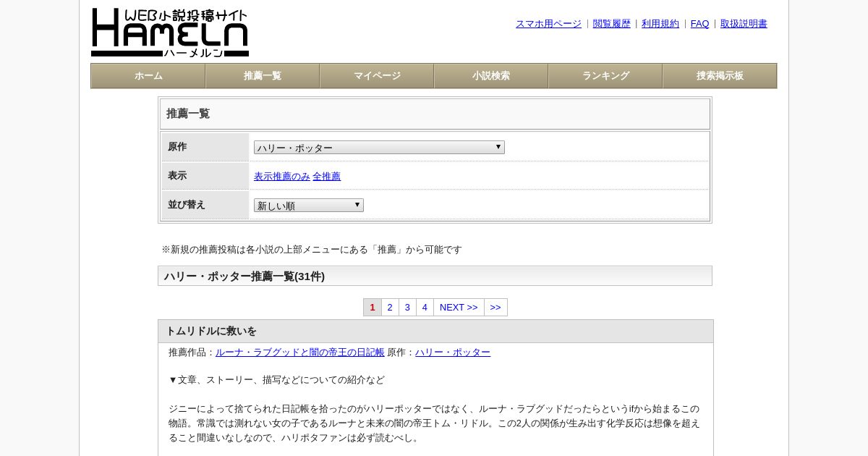This screenshot has height=456, width=868.
Task: Click the 原作 row label
Action: [177, 147]
